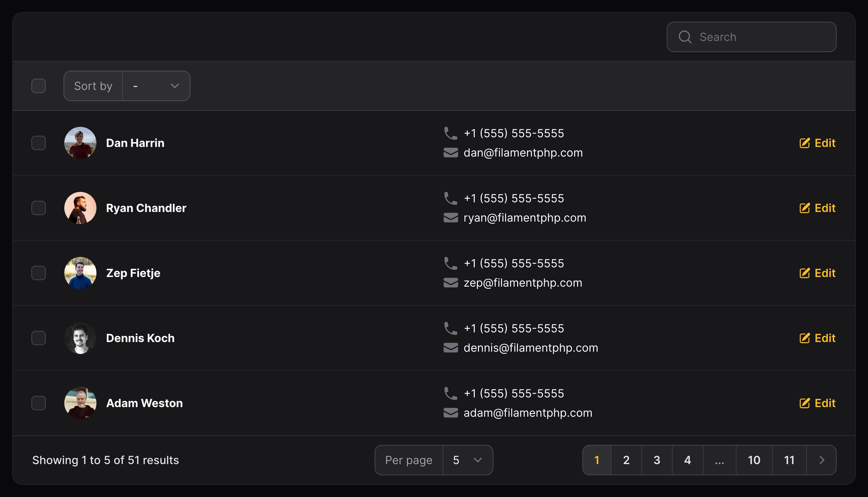Screen dimensions: 868x497
Task: Click the edit pencil icon for Zep Fietje
Action: pyautogui.click(x=805, y=273)
